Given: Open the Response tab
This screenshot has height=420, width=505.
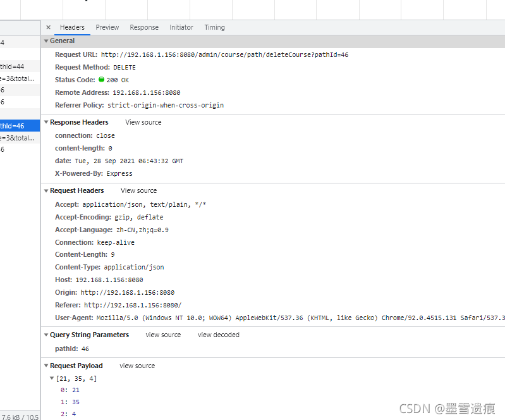Looking at the screenshot, I should pyautogui.click(x=144, y=27).
